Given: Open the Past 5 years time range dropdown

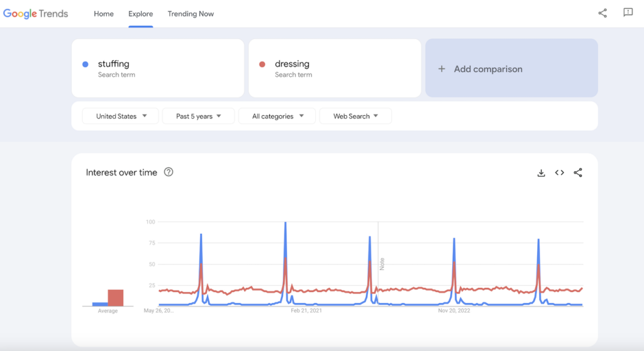Looking at the screenshot, I should tap(198, 116).
